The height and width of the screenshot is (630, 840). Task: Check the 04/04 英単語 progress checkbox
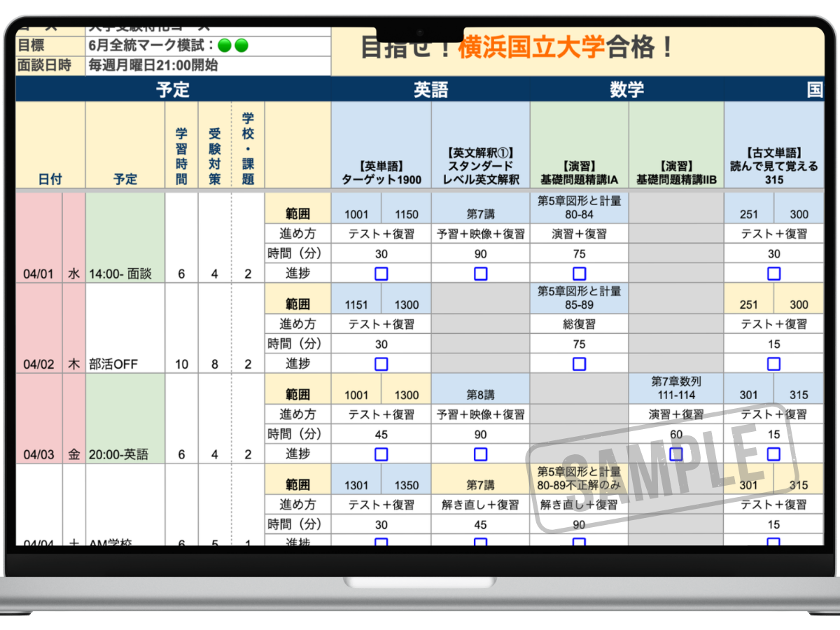click(380, 542)
